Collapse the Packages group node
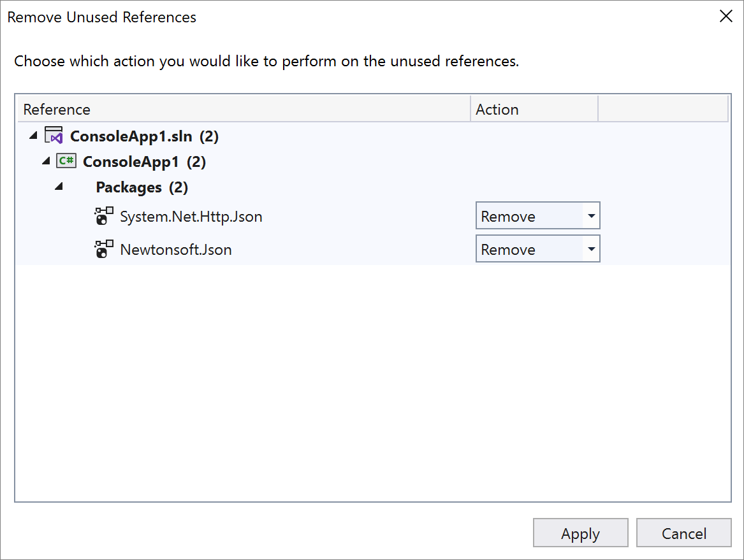744x560 pixels. pyautogui.click(x=58, y=186)
